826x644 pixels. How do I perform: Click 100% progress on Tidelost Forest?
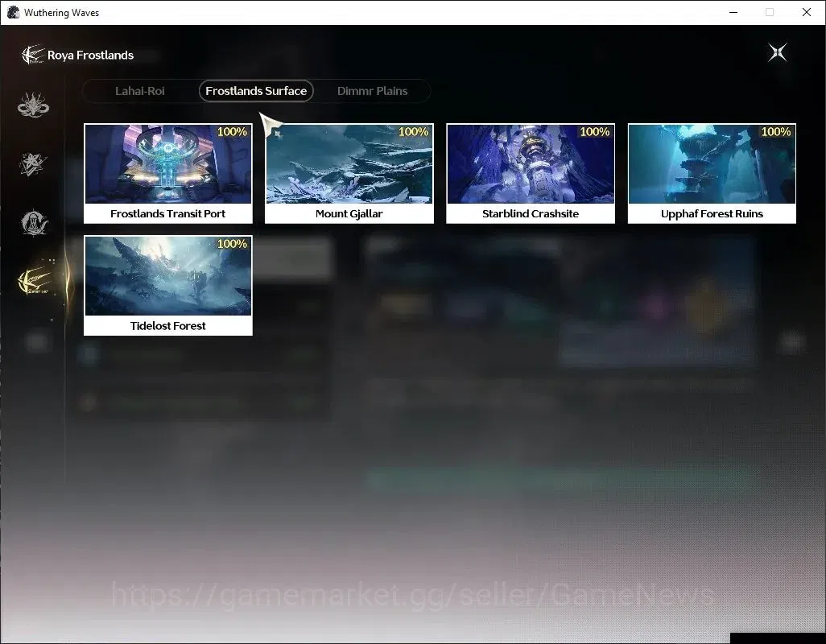pos(233,244)
